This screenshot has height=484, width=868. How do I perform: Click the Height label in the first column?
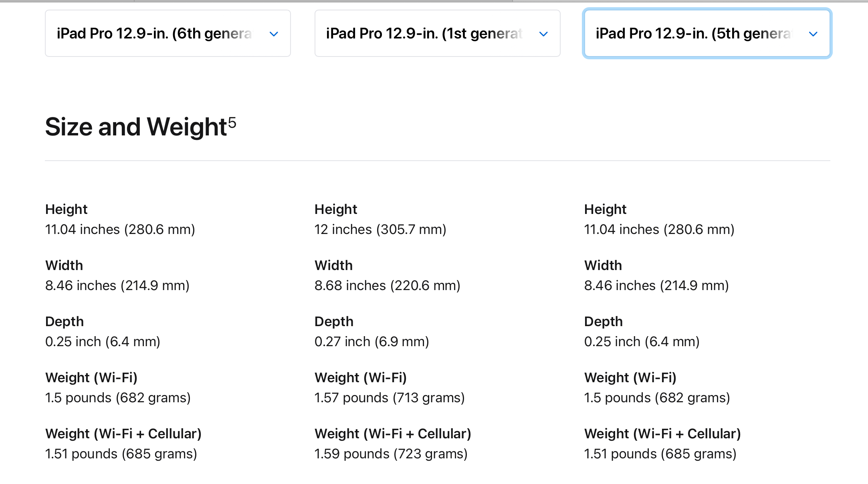click(66, 210)
